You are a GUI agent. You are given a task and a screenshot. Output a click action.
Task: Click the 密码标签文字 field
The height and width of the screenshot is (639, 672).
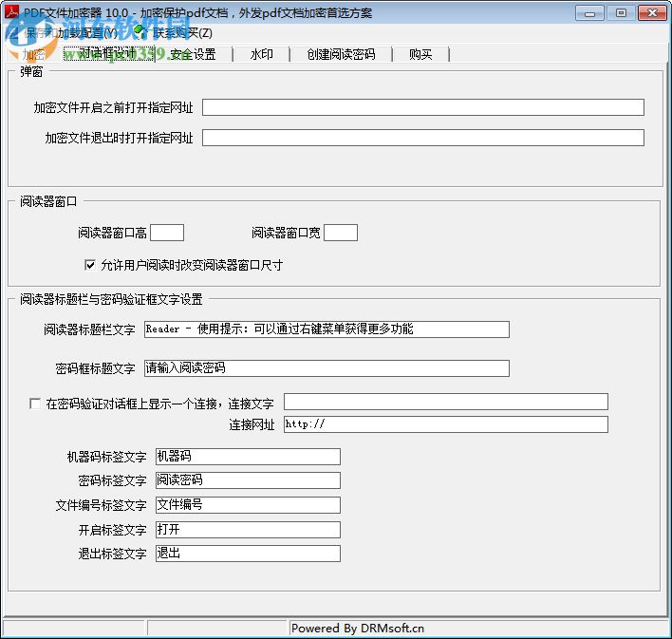click(248, 480)
